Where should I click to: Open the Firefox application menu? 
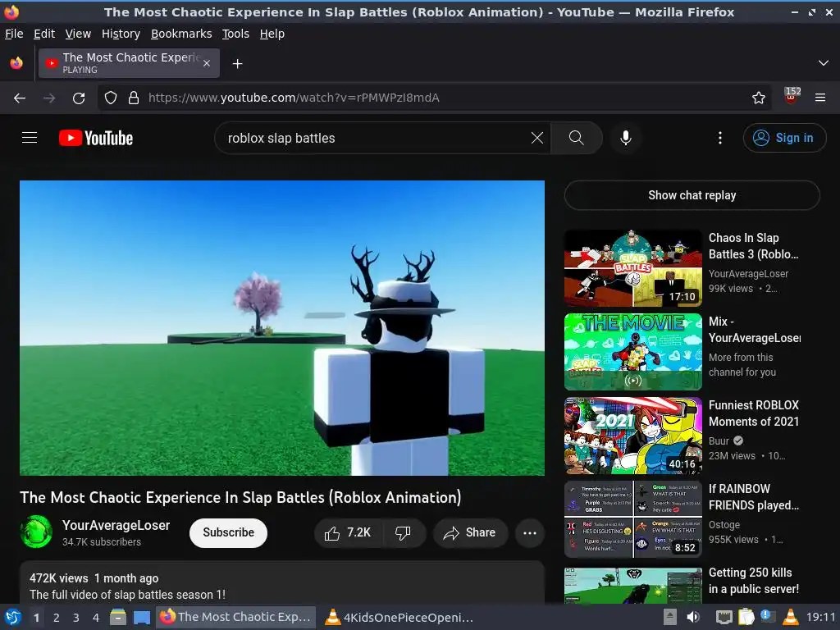click(x=820, y=98)
